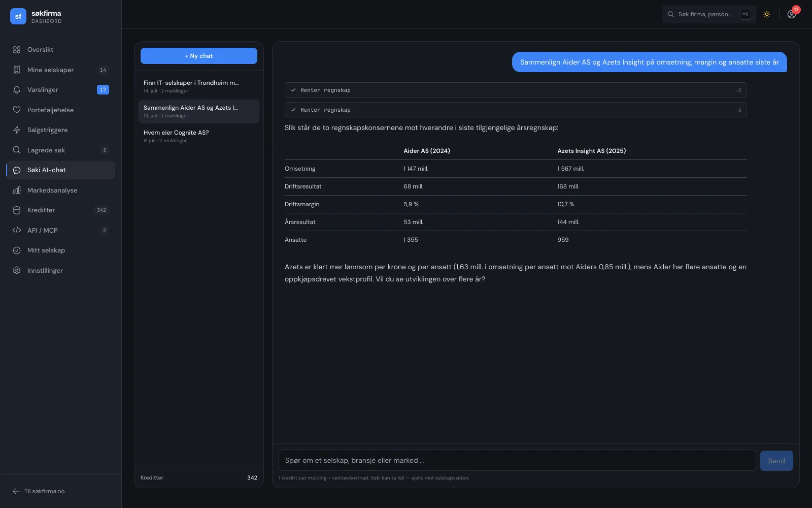Click the 1 147 mill. omsetning value

[416, 169]
